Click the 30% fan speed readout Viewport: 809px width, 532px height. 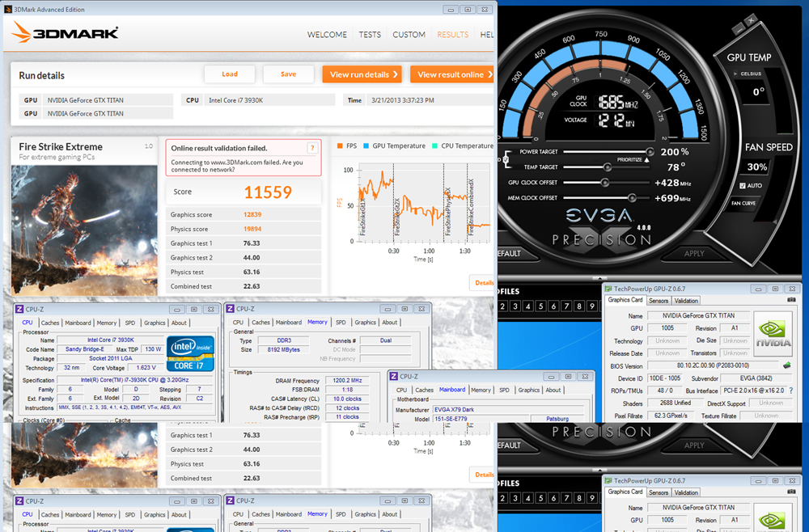(x=756, y=167)
